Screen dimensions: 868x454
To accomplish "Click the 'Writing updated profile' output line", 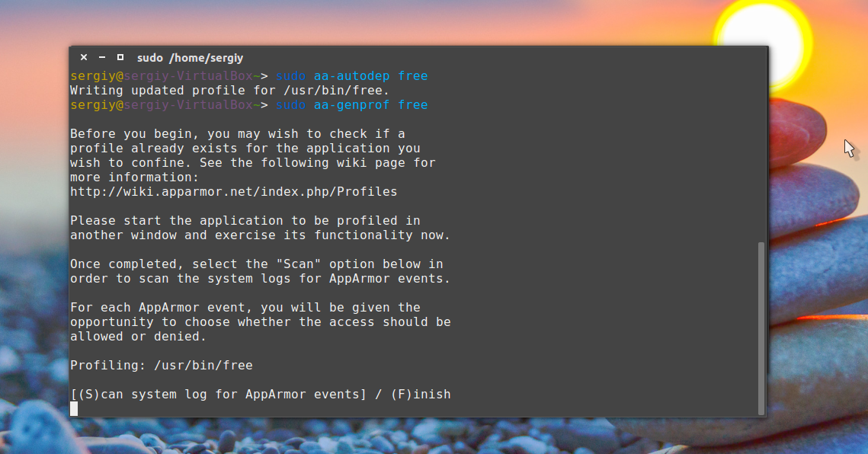I will click(229, 91).
